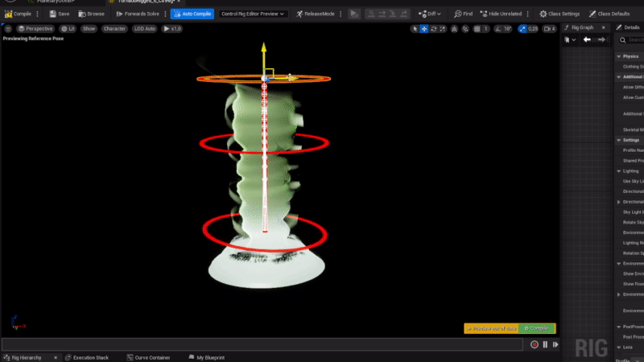
Task: Toggle Hide Unrelated nodes
Action: coord(501,14)
